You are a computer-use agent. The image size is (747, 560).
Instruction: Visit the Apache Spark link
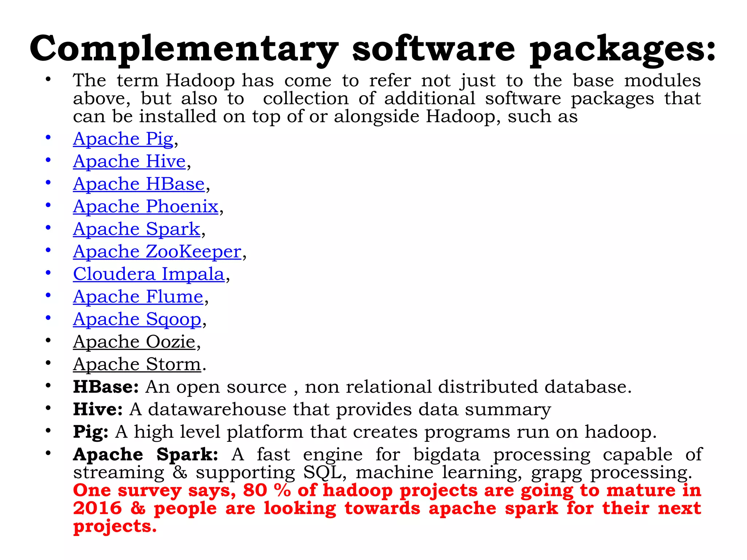coord(137,229)
